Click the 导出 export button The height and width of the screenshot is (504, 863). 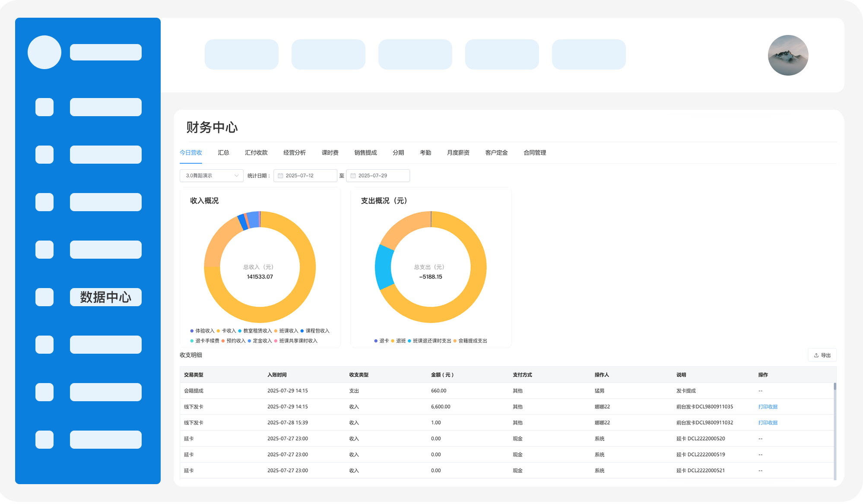tap(822, 355)
